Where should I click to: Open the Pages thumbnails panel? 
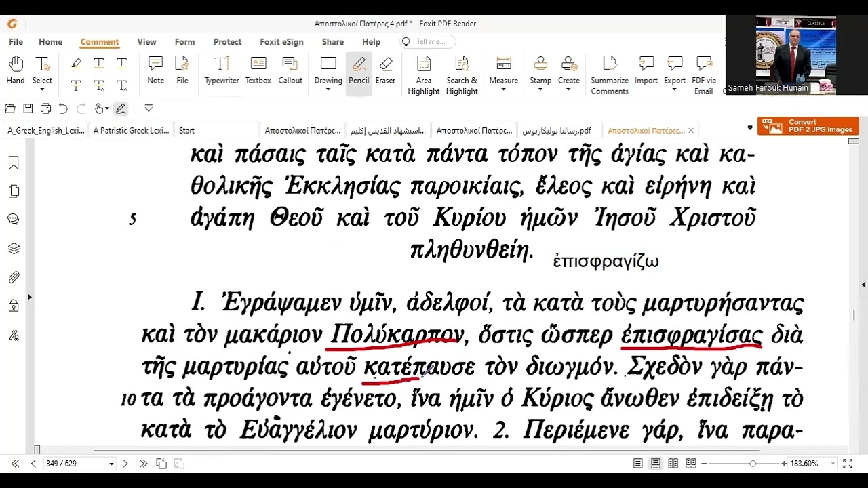pyautogui.click(x=14, y=192)
